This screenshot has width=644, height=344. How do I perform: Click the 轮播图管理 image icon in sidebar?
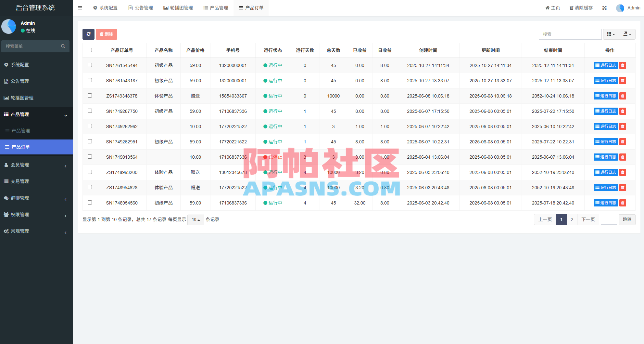[x=6, y=98]
